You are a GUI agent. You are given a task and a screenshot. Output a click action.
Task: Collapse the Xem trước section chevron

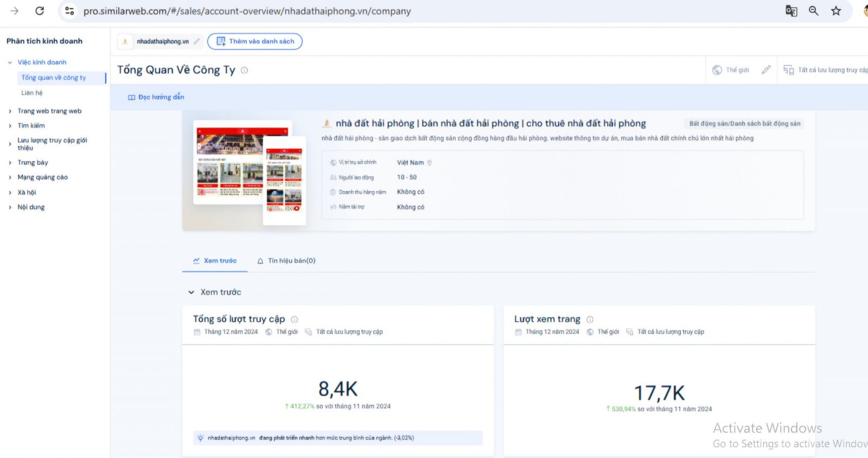191,292
